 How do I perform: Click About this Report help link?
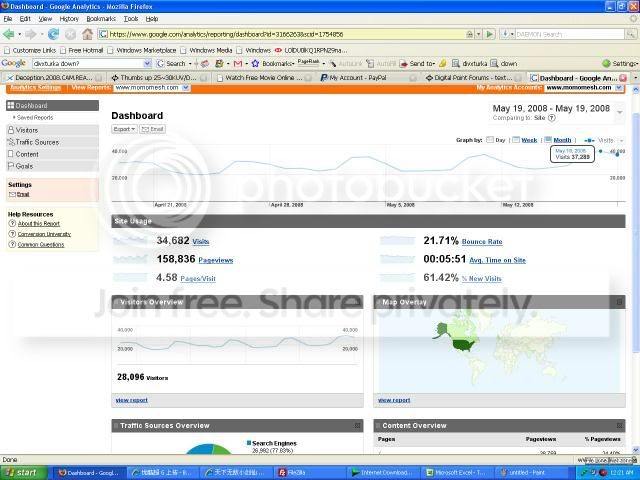click(x=39, y=224)
